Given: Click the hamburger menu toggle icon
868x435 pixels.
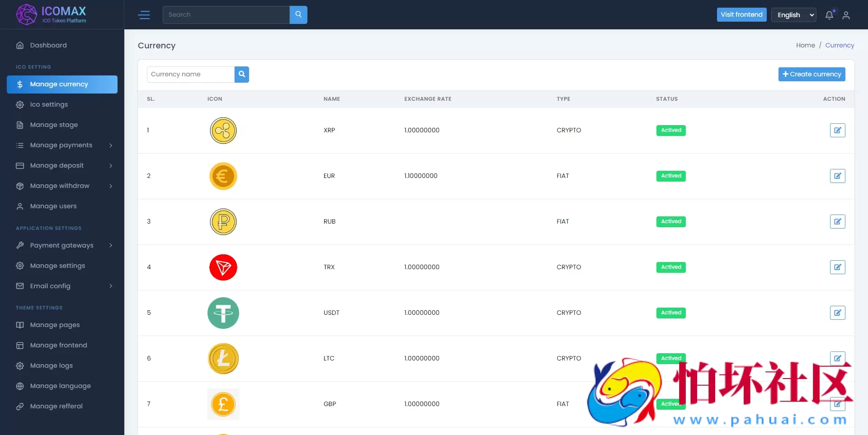Looking at the screenshot, I should point(144,15).
